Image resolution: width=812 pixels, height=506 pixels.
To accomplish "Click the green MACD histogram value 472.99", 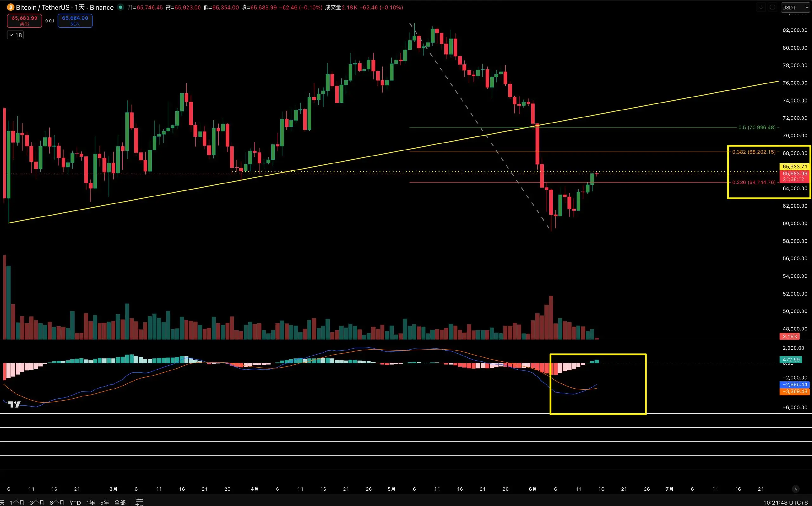I will 791,359.
